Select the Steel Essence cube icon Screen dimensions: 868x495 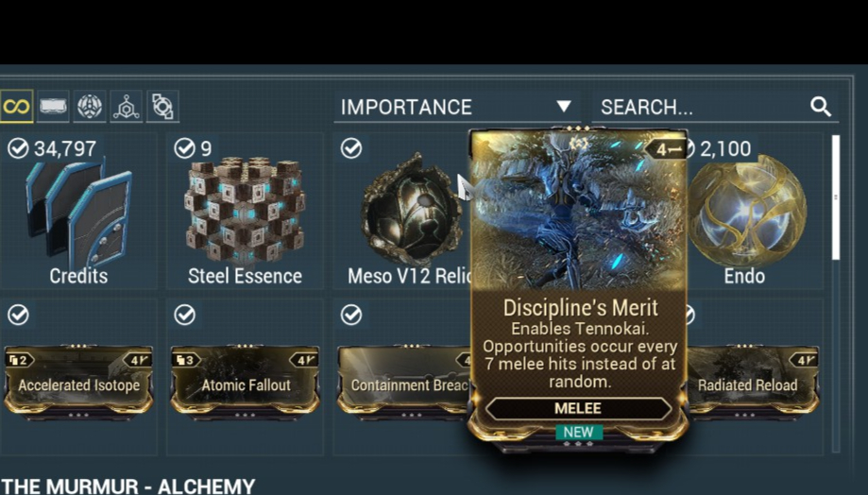(244, 210)
